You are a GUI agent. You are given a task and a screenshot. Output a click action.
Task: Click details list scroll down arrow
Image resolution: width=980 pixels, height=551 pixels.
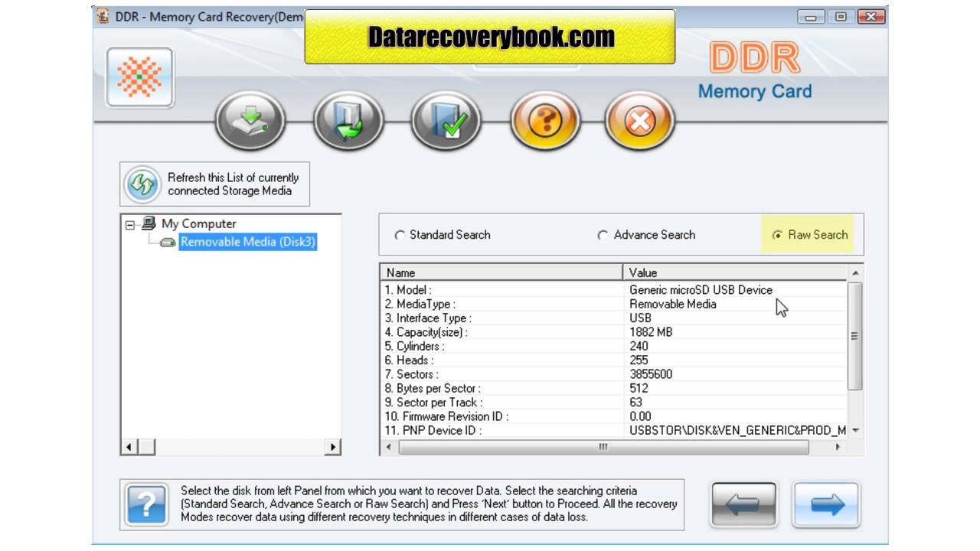[855, 430]
